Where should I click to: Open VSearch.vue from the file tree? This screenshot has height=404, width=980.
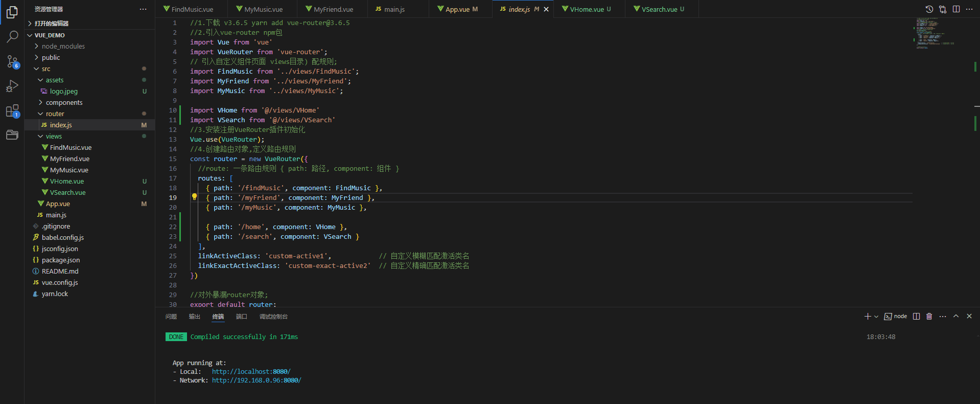point(90,192)
